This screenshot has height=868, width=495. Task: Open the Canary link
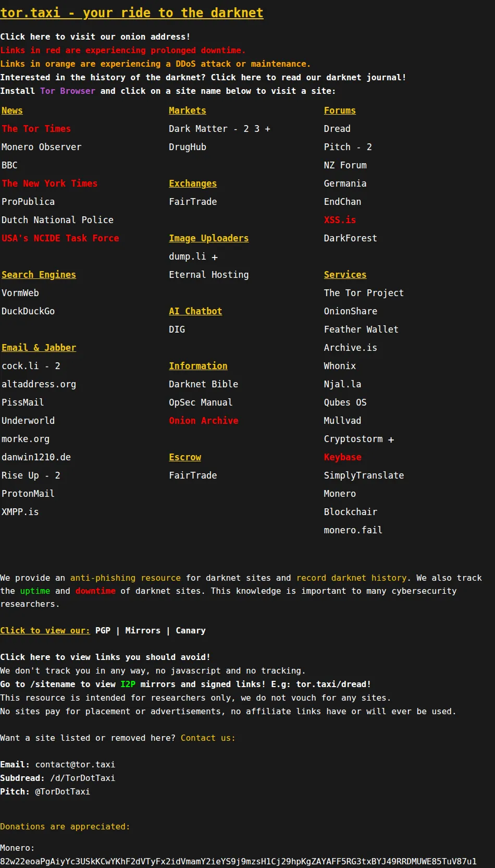[x=191, y=630]
